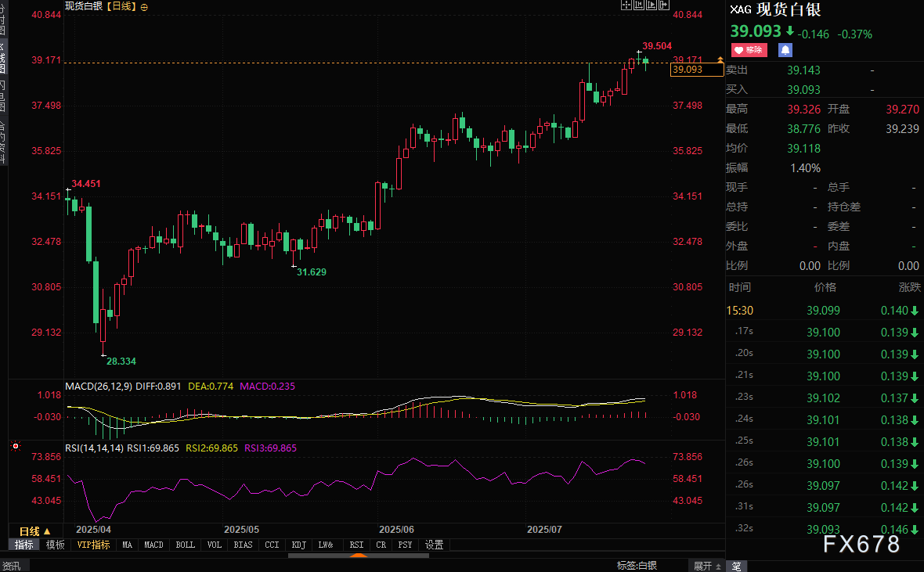Click the 笔 tab at the bottom right
The height and width of the screenshot is (572, 924).
pyautogui.click(x=736, y=566)
